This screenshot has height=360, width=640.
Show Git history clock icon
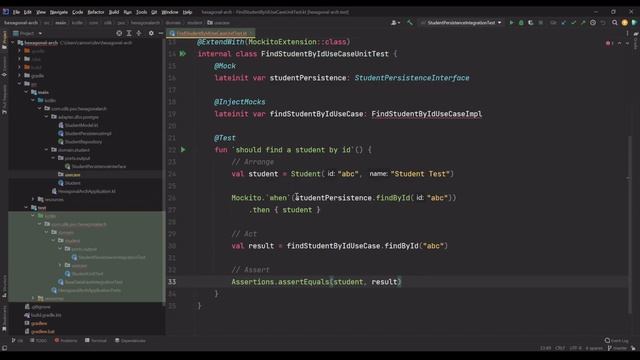point(593,23)
